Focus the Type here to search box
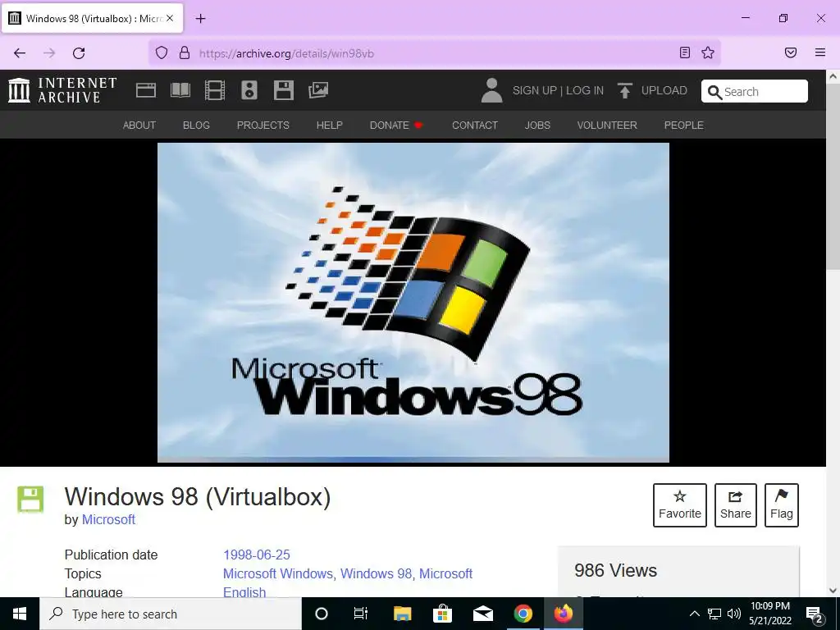This screenshot has height=630, width=840. click(171, 614)
